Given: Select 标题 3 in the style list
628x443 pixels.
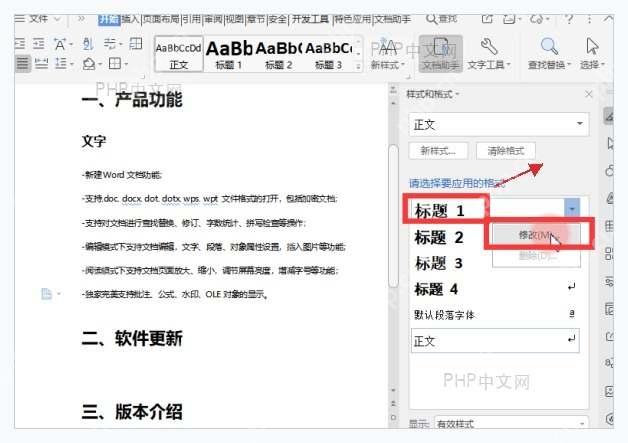Looking at the screenshot, I should pyautogui.click(x=439, y=263).
